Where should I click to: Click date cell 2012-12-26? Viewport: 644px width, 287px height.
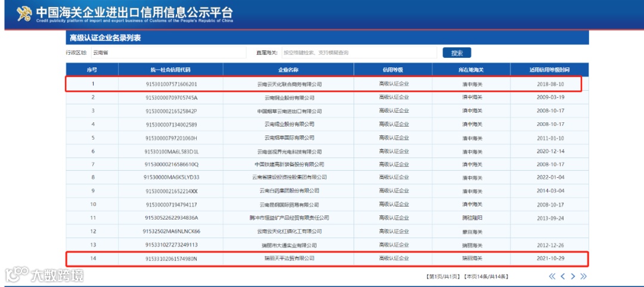point(550,245)
